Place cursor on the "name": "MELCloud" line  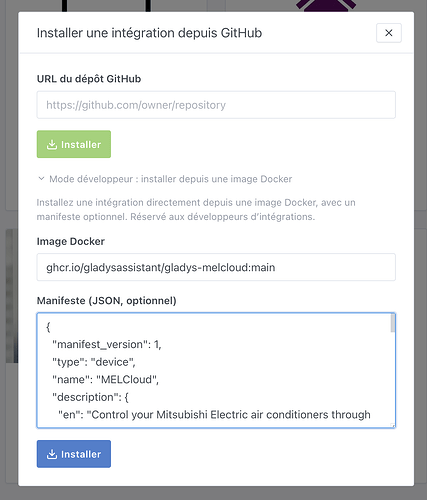105,380
